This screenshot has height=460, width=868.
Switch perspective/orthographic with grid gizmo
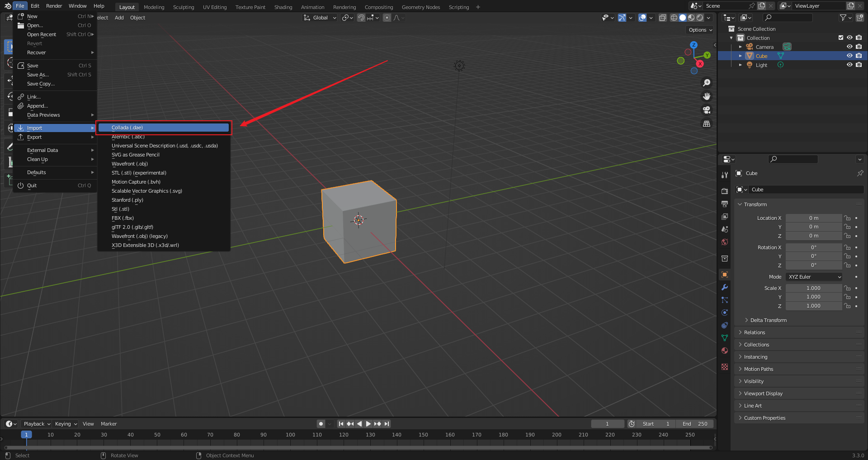tap(707, 123)
